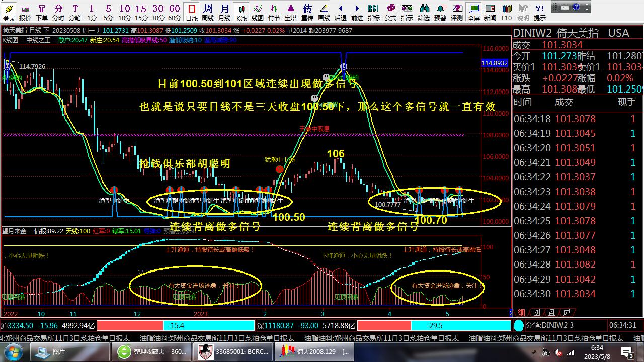
Task: Expand the 情报 sub-indicator toggle box
Action: click(x=30, y=231)
